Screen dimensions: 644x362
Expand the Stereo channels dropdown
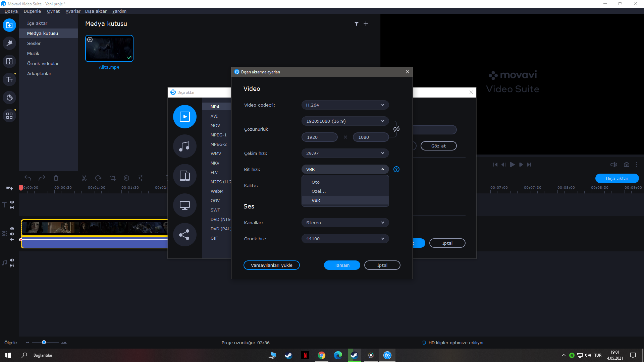(345, 223)
